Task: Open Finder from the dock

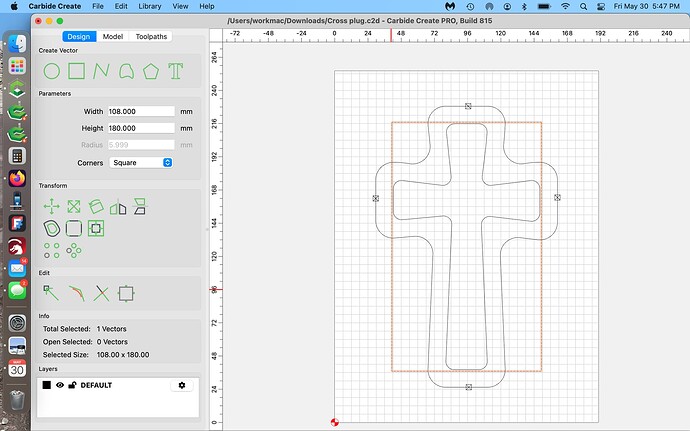Action: pos(17,43)
